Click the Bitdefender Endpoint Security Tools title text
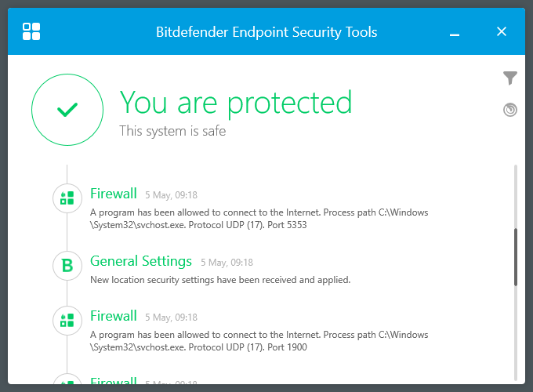This screenshot has height=392, width=533. point(266,32)
